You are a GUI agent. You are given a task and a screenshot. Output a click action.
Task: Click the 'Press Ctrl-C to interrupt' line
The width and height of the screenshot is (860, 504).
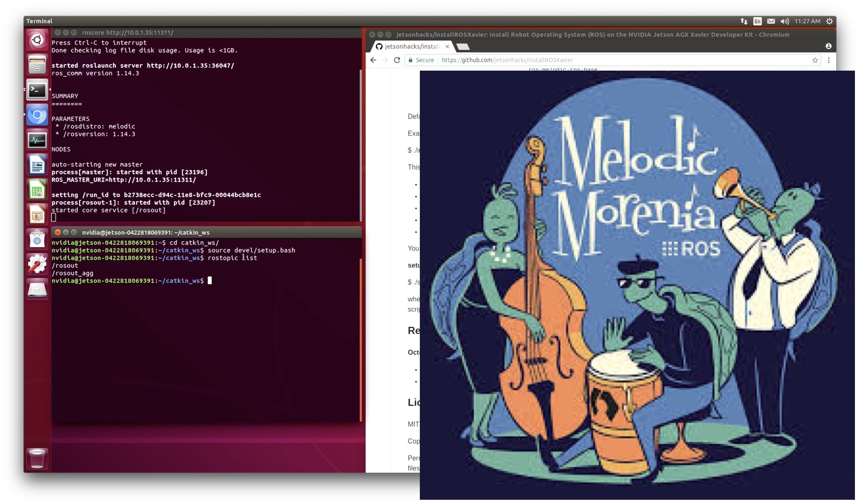[x=99, y=43]
